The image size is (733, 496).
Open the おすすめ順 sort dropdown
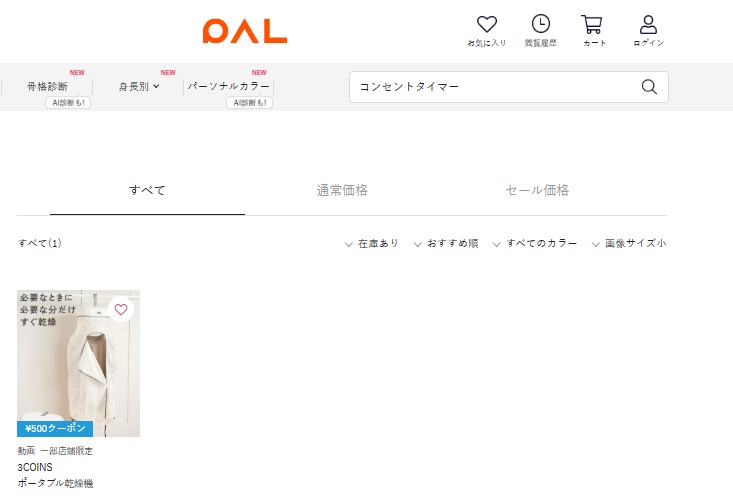point(446,244)
